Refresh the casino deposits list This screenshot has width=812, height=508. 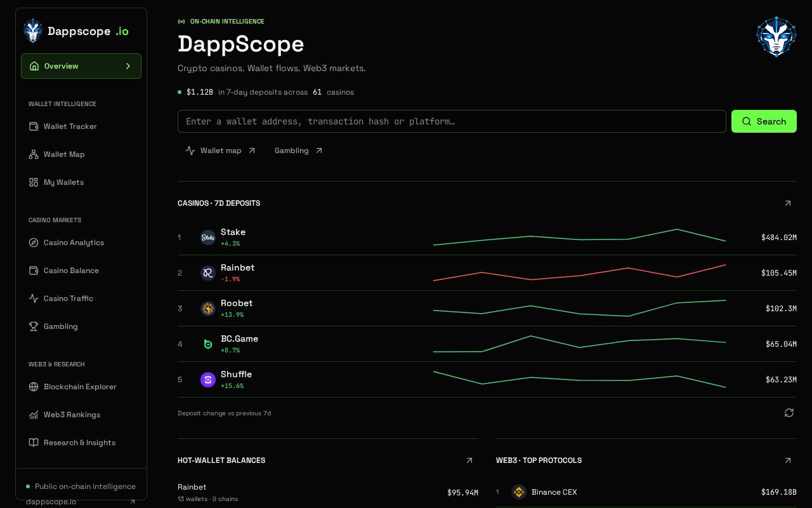[x=789, y=413]
